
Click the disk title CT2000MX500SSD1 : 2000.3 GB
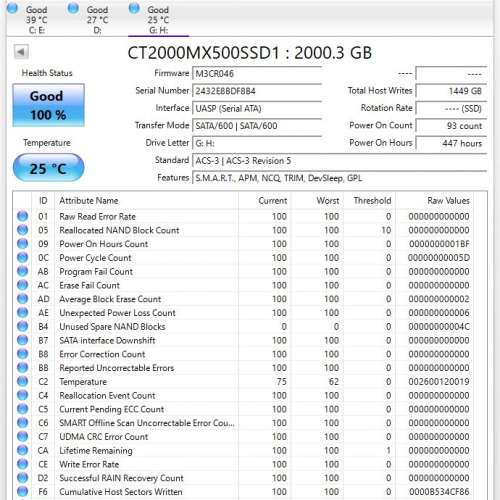click(x=249, y=53)
